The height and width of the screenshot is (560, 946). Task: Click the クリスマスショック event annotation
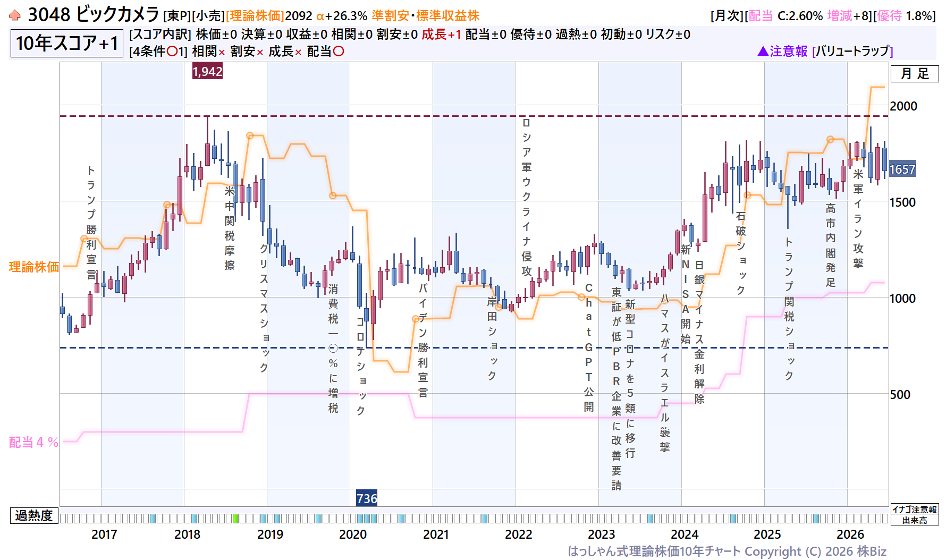click(x=264, y=308)
